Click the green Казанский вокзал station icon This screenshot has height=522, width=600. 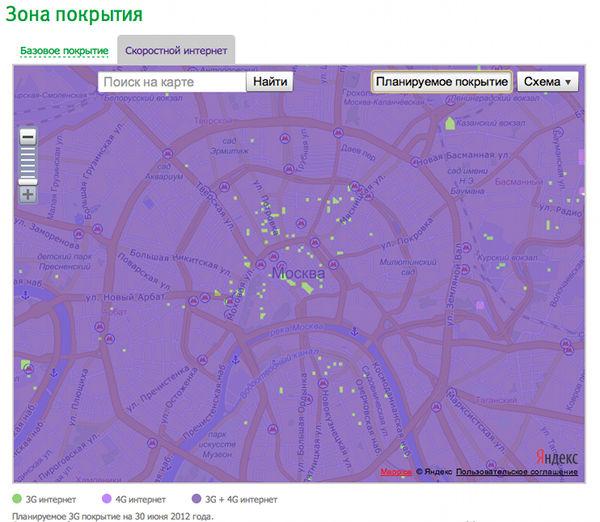coord(450,124)
